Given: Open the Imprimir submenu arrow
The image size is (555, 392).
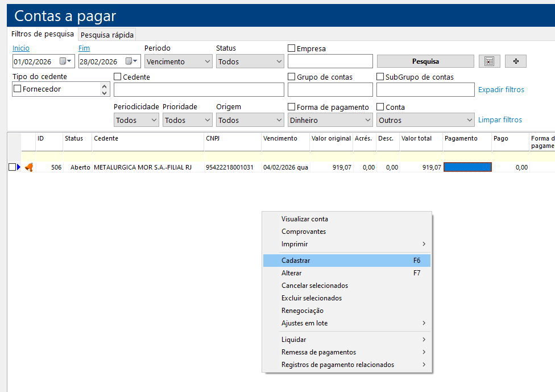Looking at the screenshot, I should [424, 244].
